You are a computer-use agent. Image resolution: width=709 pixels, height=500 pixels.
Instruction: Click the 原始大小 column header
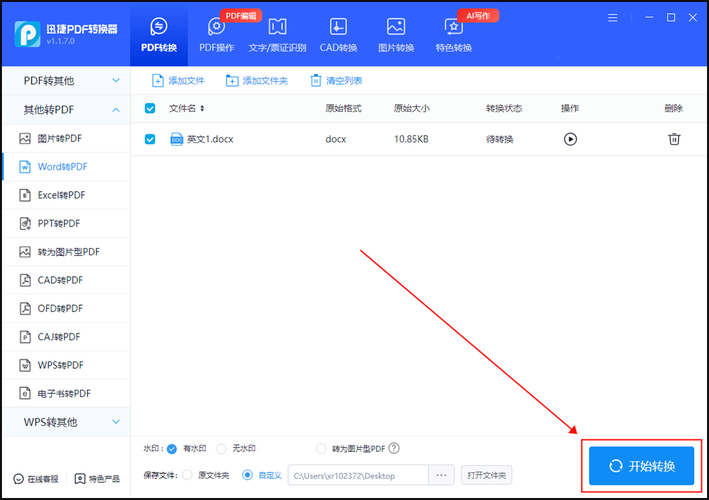(x=411, y=108)
